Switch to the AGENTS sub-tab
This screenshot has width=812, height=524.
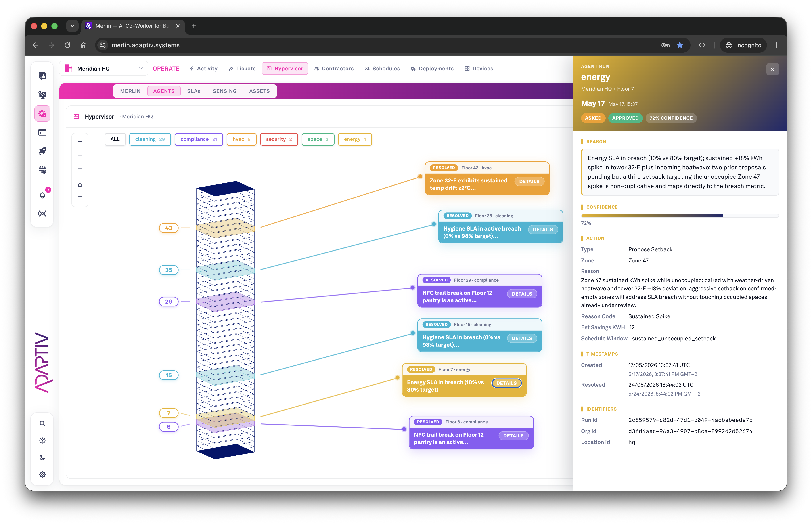pyautogui.click(x=164, y=91)
